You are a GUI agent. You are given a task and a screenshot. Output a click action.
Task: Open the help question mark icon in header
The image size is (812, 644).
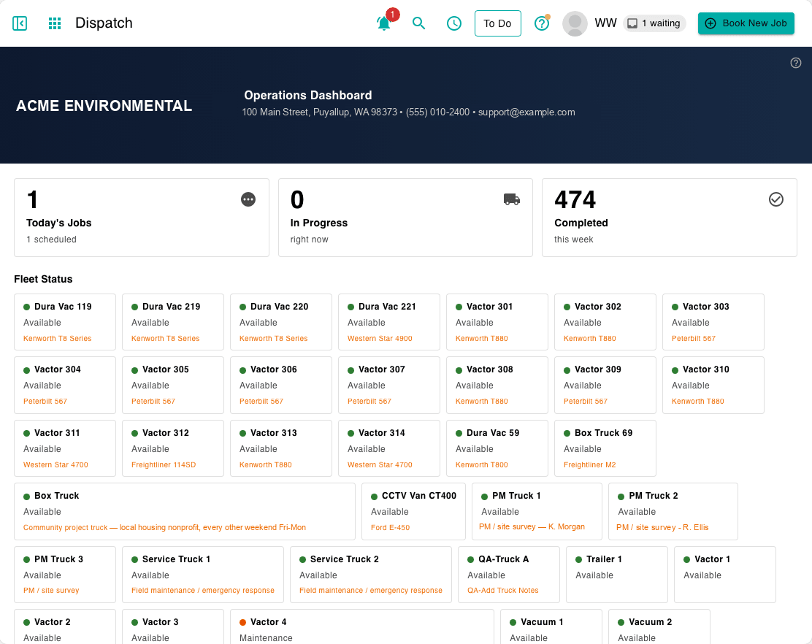coord(542,23)
